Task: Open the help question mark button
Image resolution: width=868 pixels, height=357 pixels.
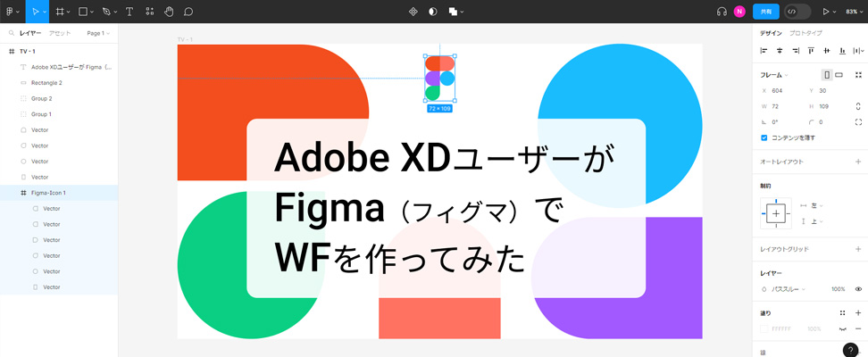Action: [x=851, y=350]
